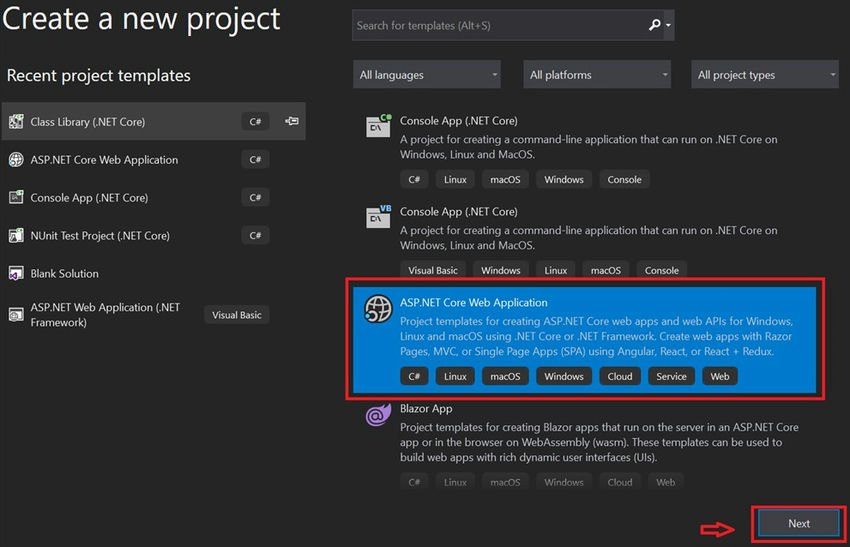Toggle the pin icon on Class Library row

[292, 121]
